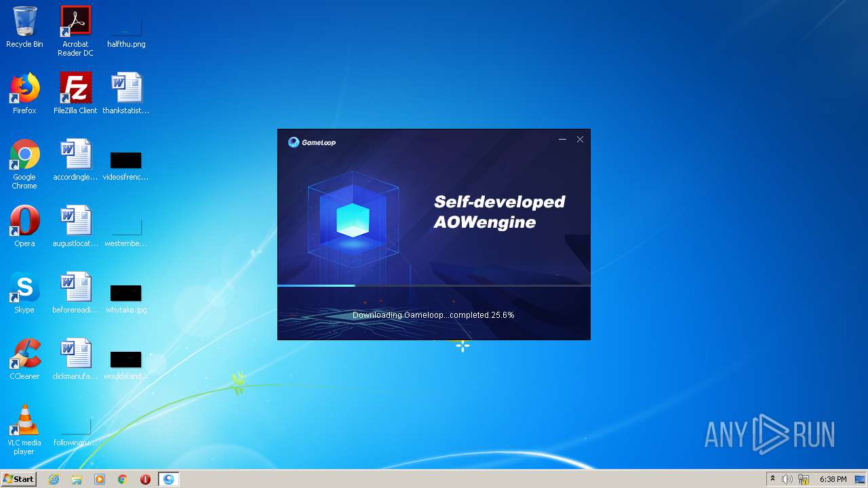Launch VLC media player shortcut
868x488 pixels.
click(24, 430)
